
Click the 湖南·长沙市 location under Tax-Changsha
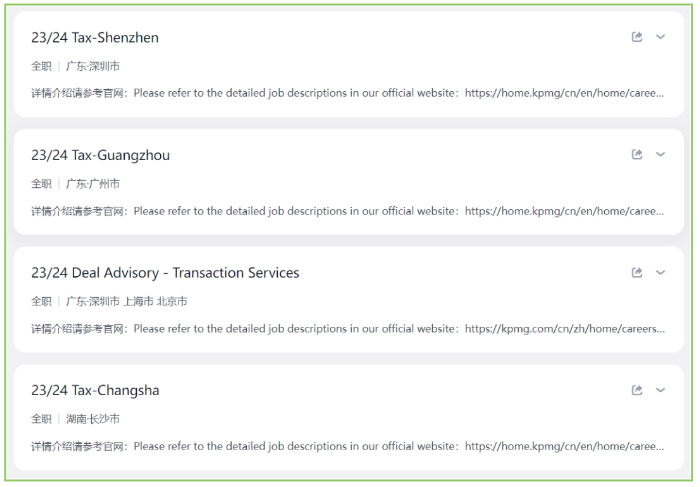tap(93, 419)
